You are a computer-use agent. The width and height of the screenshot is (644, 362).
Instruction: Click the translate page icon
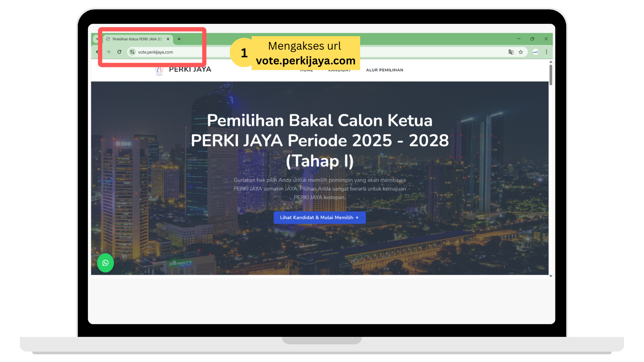511,52
